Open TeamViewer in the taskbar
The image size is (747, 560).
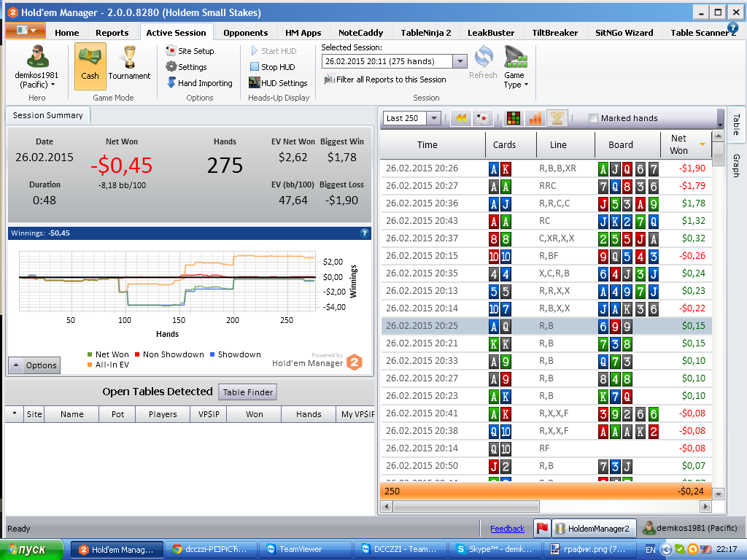pos(306,550)
